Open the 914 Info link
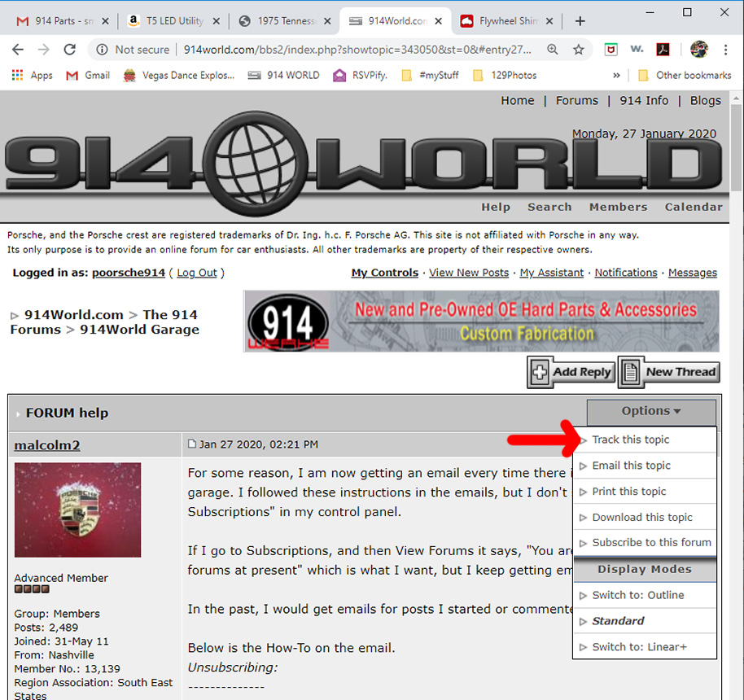The height and width of the screenshot is (700, 744). pyautogui.click(x=644, y=101)
